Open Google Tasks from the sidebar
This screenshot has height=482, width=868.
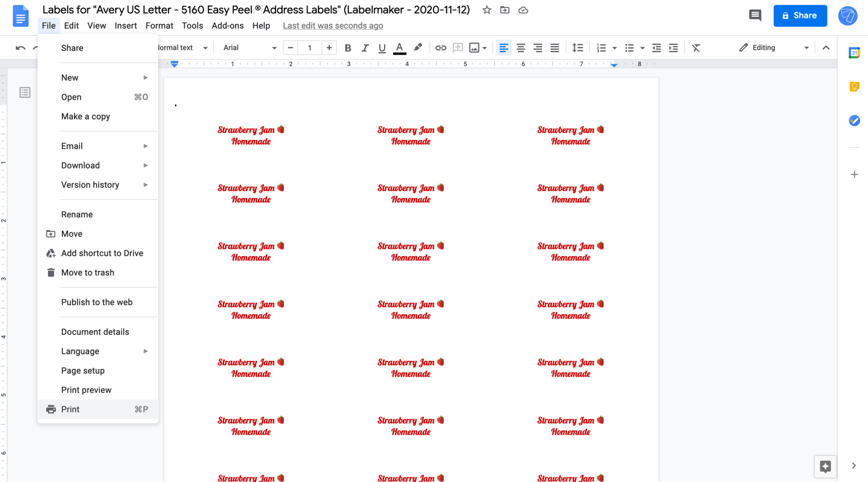click(854, 120)
